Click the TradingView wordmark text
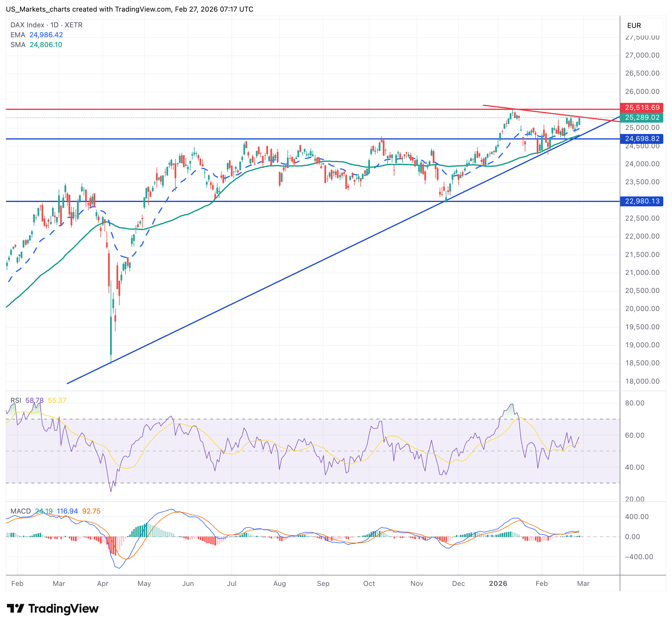This screenshot has height=626, width=672. [63, 608]
